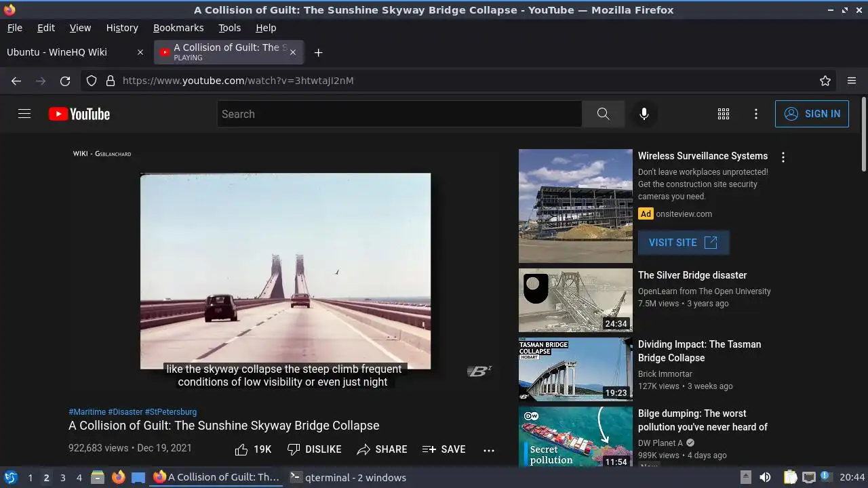Screen dimensions: 868x488
Task: Switch to workspace 1
Action: (x=30, y=477)
